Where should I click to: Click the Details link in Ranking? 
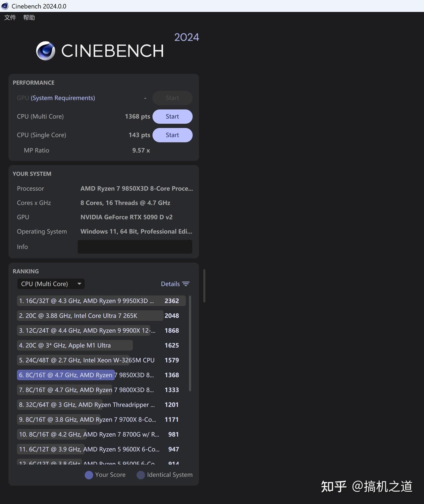(x=170, y=284)
